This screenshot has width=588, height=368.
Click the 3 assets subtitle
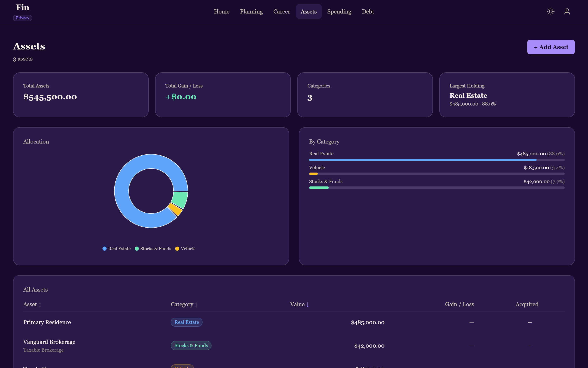point(23,59)
